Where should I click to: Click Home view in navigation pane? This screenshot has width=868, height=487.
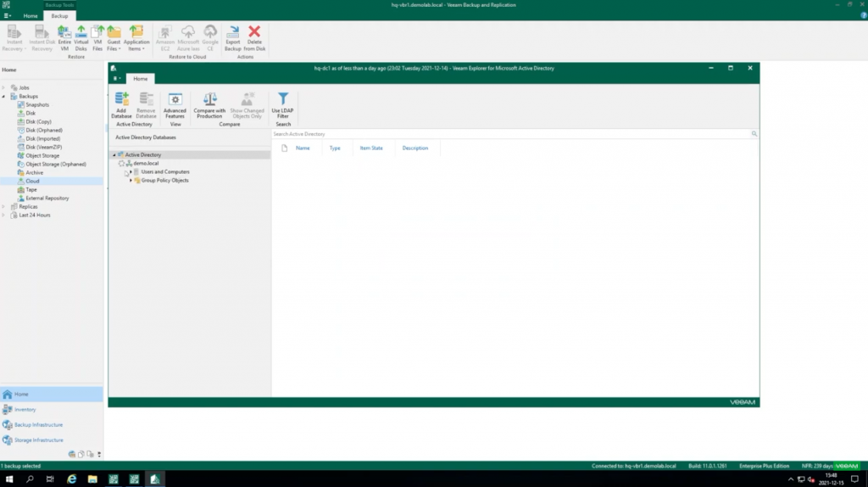(52, 395)
